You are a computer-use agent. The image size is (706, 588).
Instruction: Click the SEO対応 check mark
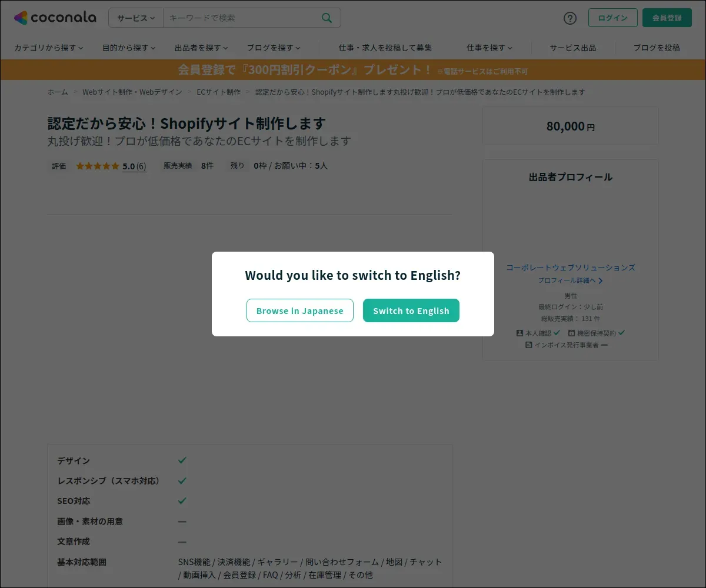point(182,501)
